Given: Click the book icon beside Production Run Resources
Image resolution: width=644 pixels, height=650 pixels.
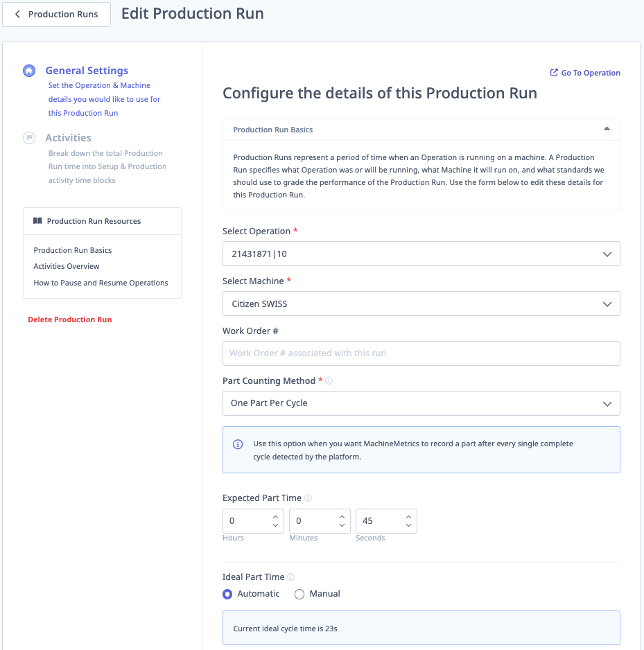Looking at the screenshot, I should 37,220.
